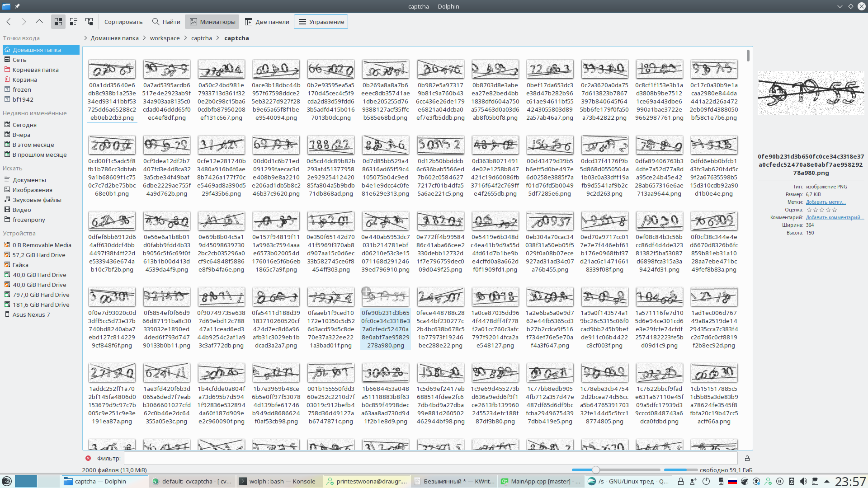Viewport: 868px width, 488px height.
Task: Open the Сортировать sort menu
Action: click(123, 22)
